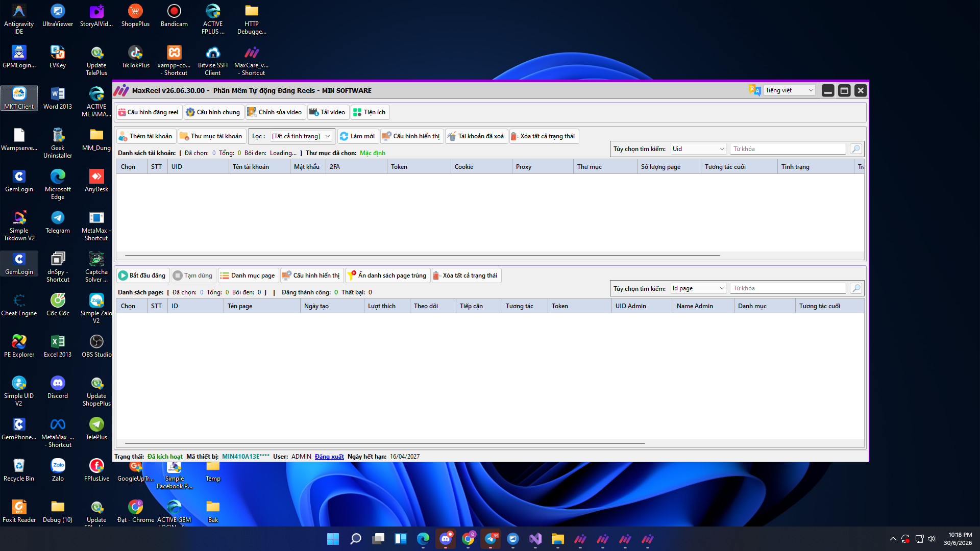The image size is (980, 551).
Task: Click Tạm dừng pause button
Action: point(193,275)
